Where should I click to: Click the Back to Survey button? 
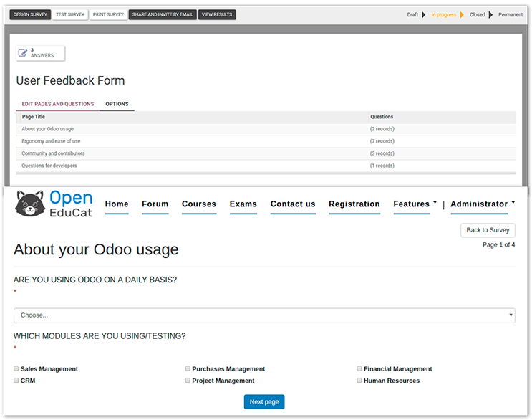(x=488, y=230)
